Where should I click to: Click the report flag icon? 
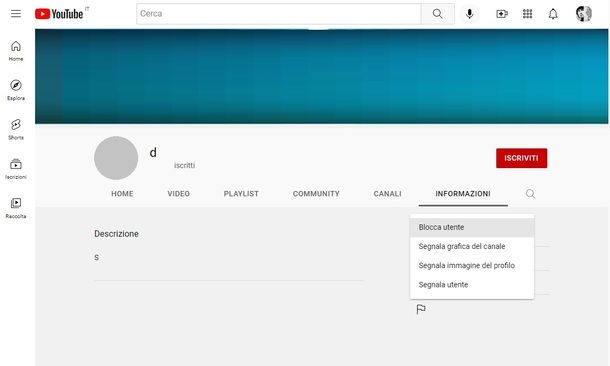coord(421,310)
